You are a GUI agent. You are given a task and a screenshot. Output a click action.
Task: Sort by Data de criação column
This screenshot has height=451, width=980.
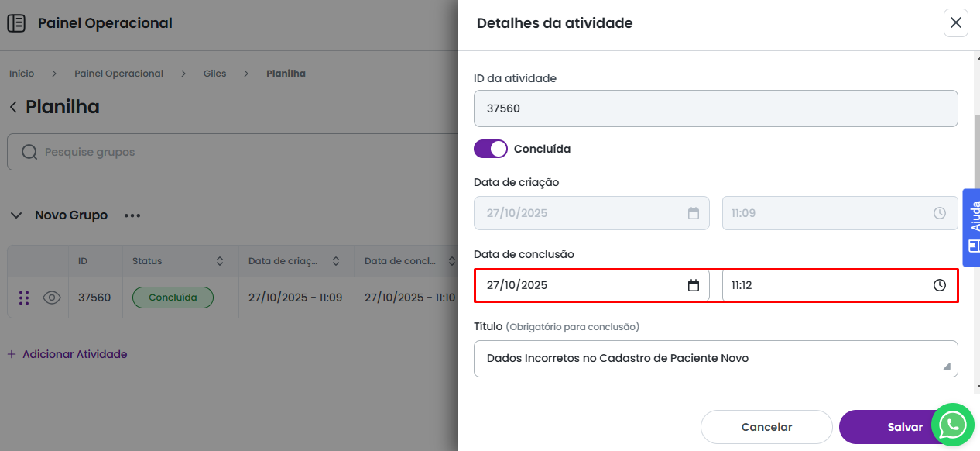coord(336,262)
